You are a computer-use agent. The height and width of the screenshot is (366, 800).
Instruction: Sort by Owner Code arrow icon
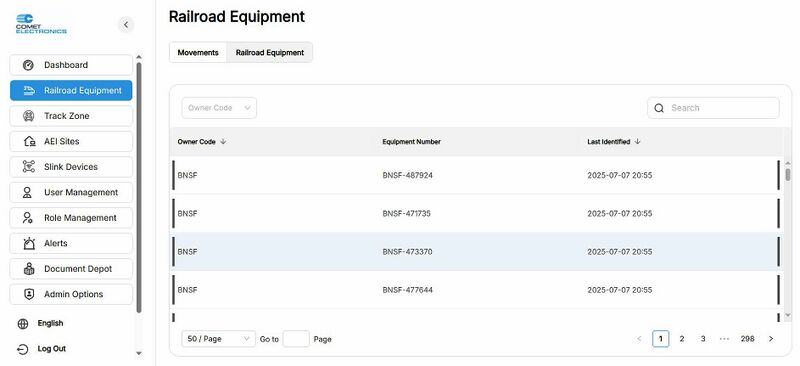pos(223,142)
